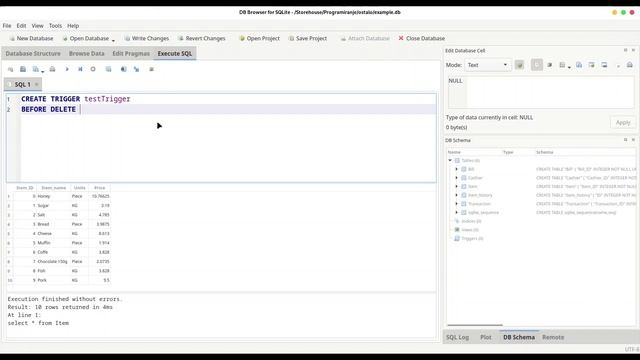Print the SQL editor contents
Screen dimensions: 640x360
[x=52, y=69]
